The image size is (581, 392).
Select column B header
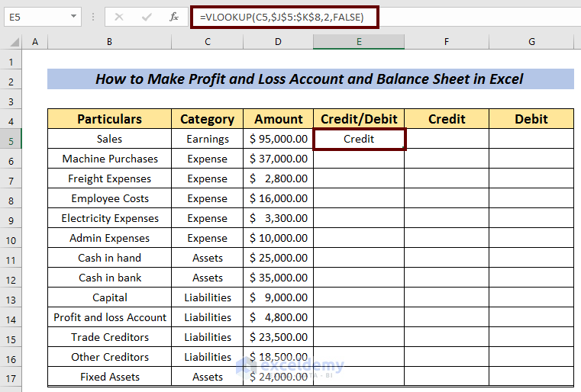pyautogui.click(x=109, y=42)
